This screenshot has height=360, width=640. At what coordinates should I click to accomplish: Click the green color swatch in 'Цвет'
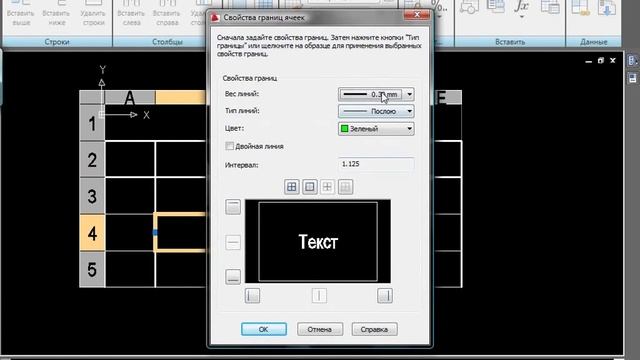[x=344, y=129]
